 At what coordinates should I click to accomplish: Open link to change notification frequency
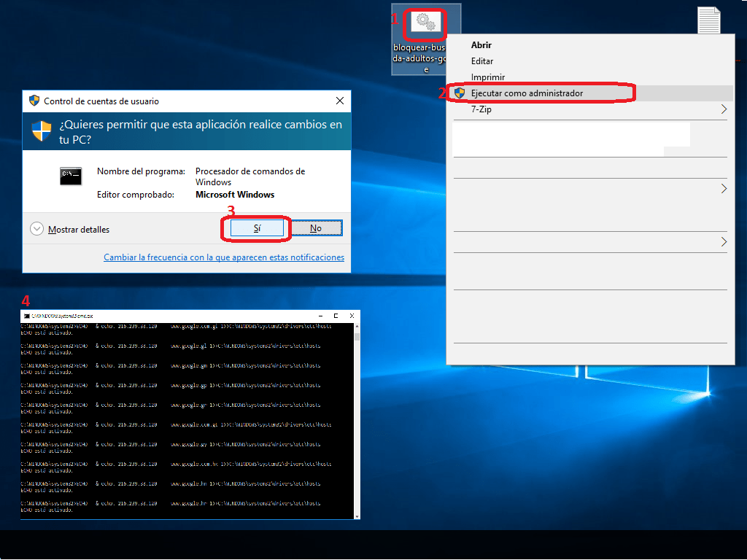pos(224,257)
